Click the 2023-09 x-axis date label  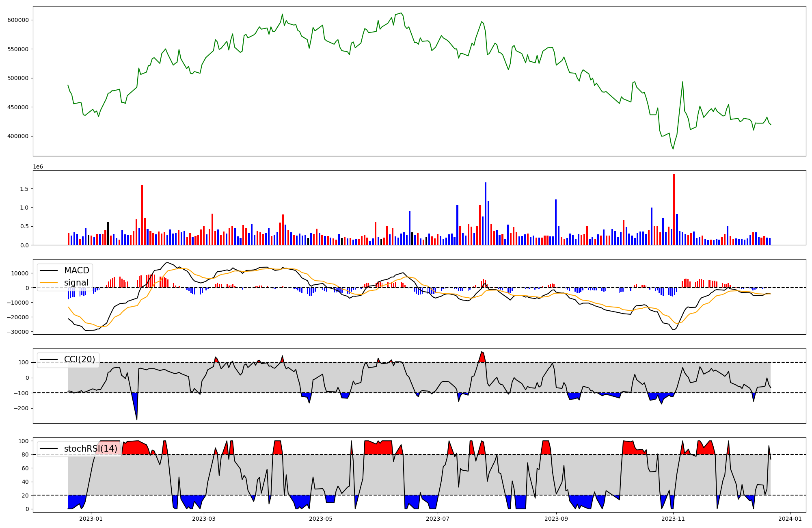556,519
